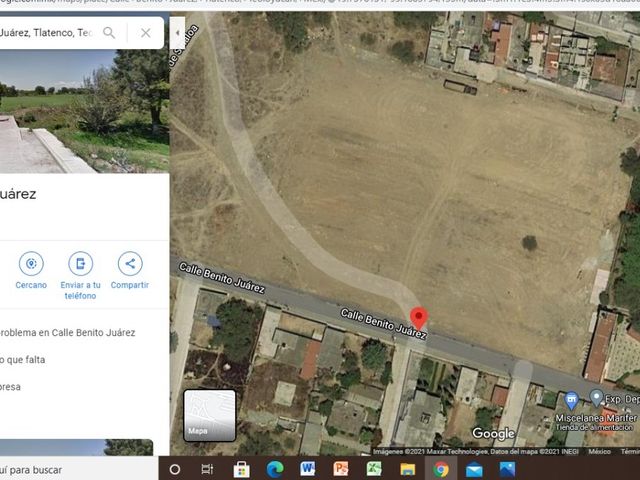Open the street view photo of the place
640x480 pixels.
[84, 111]
